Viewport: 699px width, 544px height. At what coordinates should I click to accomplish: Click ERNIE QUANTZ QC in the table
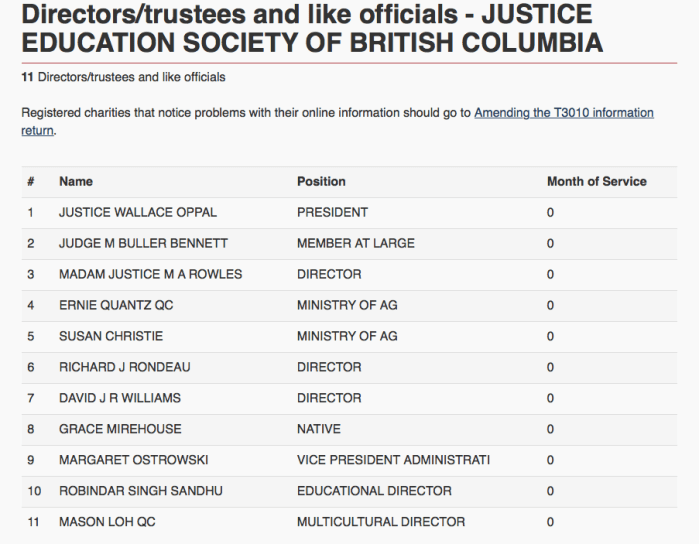[116, 305]
